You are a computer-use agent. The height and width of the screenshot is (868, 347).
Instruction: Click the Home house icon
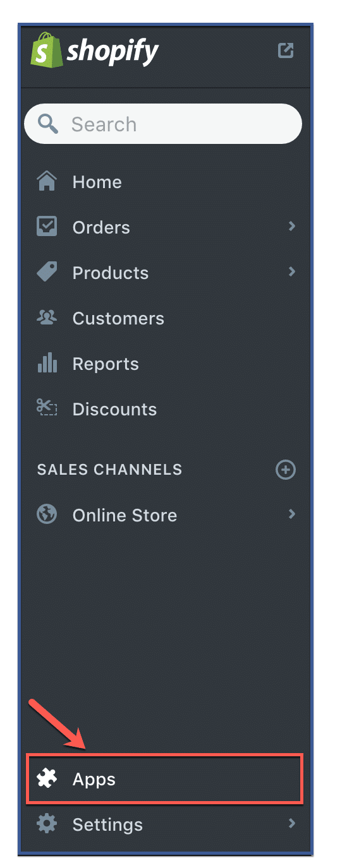(47, 182)
